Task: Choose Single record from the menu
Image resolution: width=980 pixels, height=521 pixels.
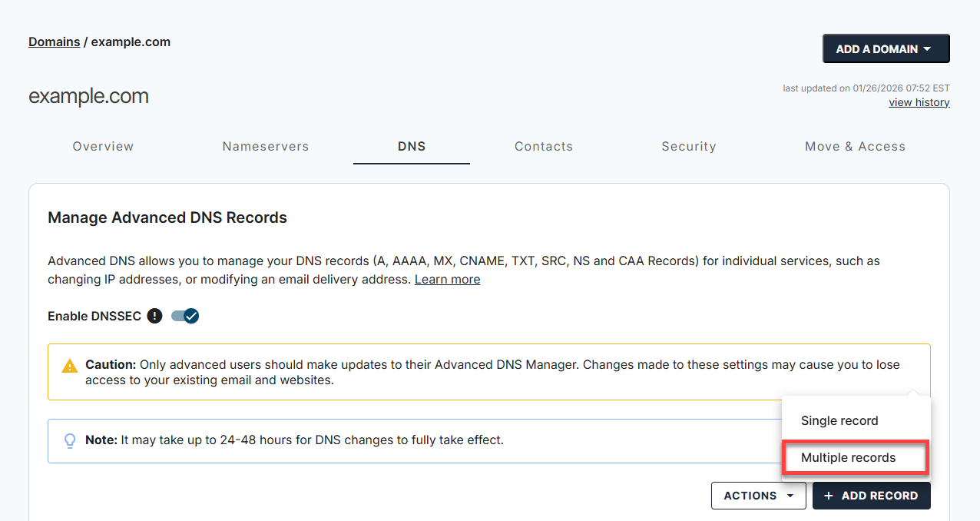Action: pos(839,420)
